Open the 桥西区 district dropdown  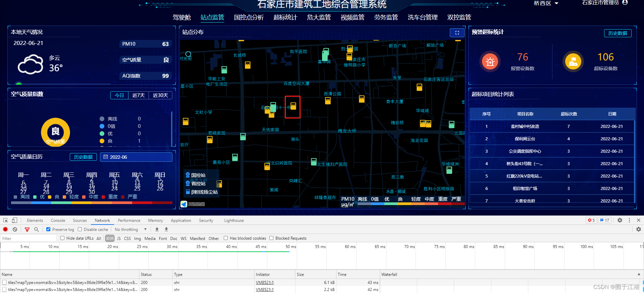[x=546, y=3]
